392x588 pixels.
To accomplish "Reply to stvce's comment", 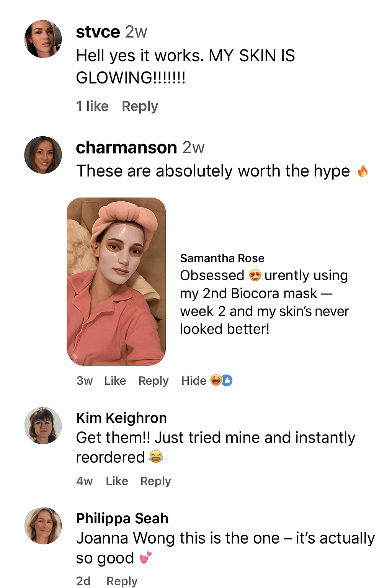I will point(140,106).
